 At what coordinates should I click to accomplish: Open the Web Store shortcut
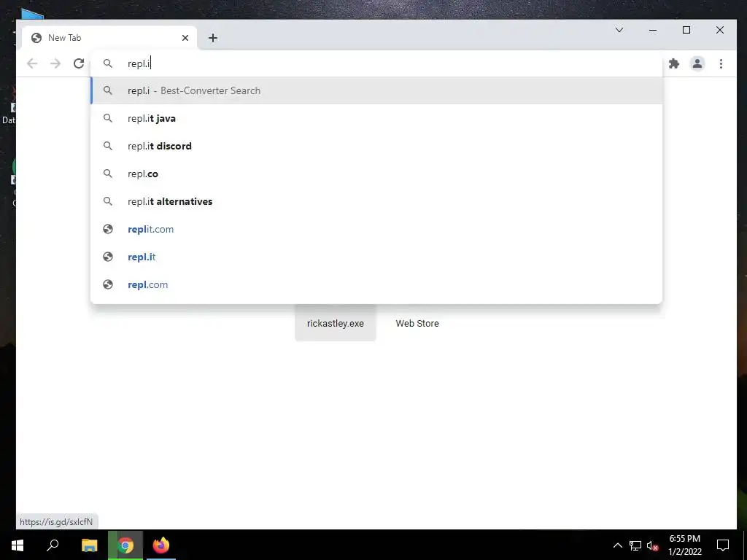click(417, 323)
